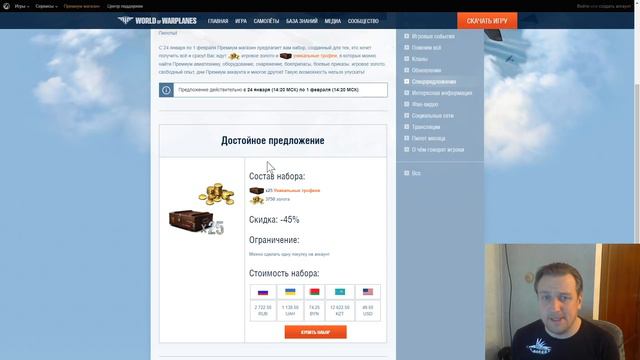Click the BYN price cell
Screen dimensions: 640x360
coord(314,311)
